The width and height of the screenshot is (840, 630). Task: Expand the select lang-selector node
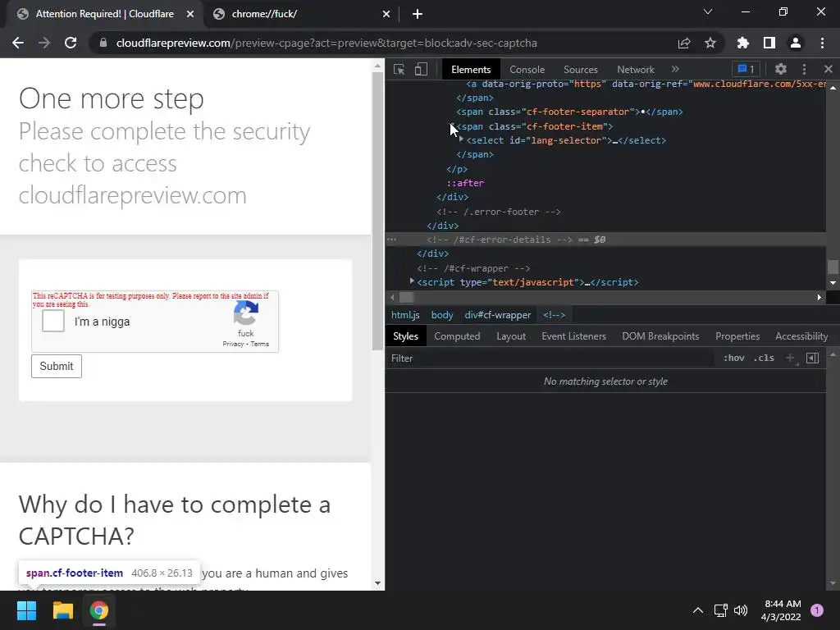pyautogui.click(x=461, y=139)
